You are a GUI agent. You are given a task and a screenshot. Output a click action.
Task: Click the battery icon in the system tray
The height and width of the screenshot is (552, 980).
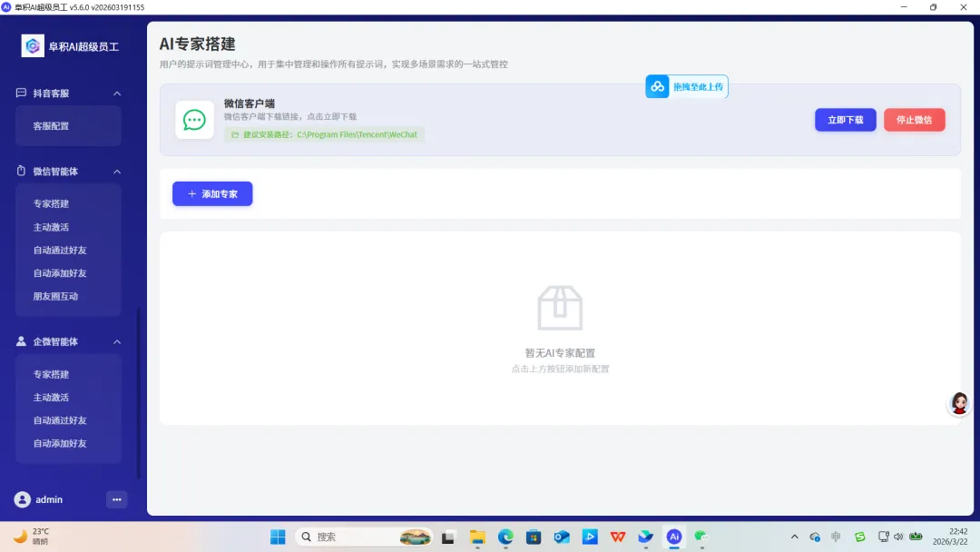tap(916, 537)
